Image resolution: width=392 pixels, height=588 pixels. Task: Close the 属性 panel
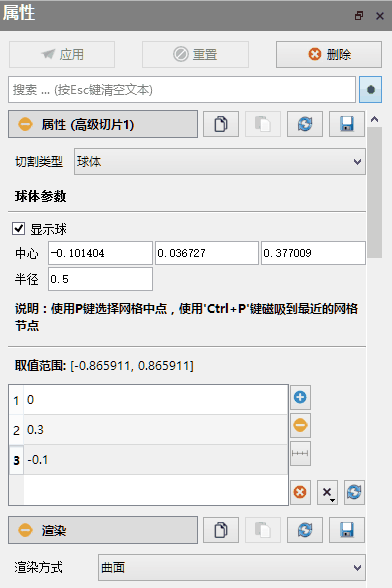coord(380,16)
